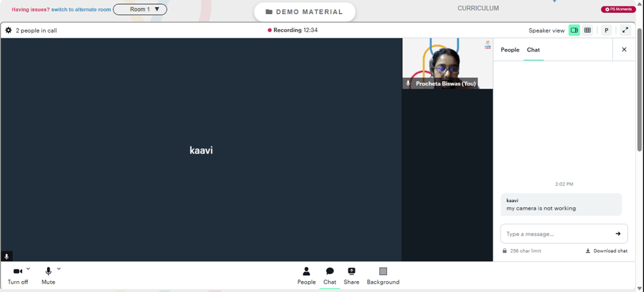Expand camera options chevron

(x=28, y=269)
